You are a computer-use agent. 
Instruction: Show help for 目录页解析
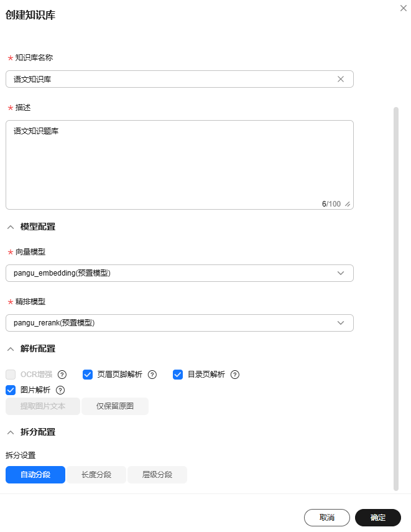tap(234, 375)
